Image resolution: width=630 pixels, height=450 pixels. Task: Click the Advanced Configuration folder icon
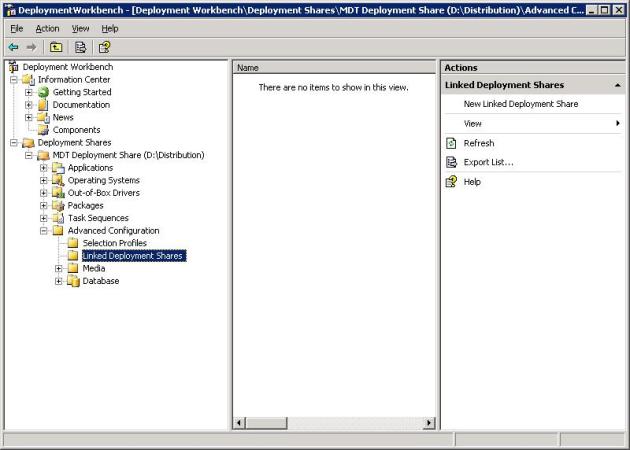[x=58, y=231]
